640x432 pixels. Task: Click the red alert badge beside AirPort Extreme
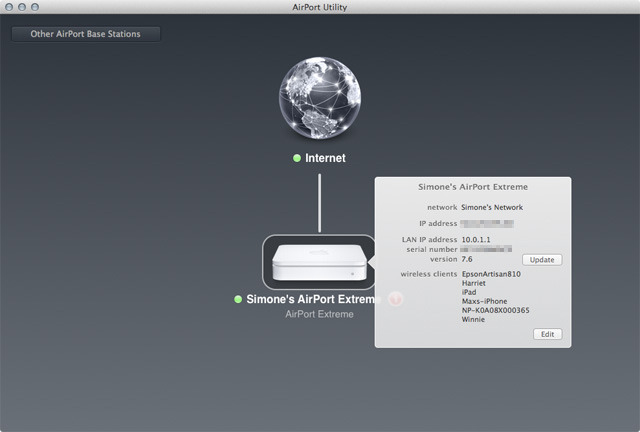tap(395, 299)
